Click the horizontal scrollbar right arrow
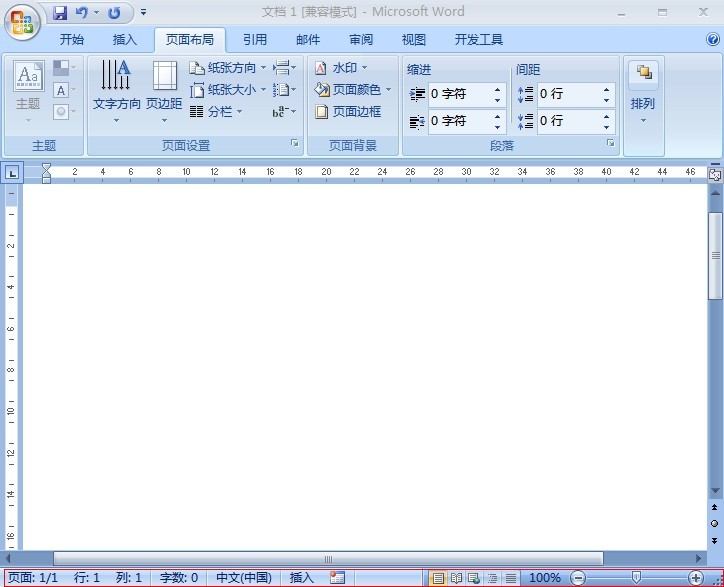The width and height of the screenshot is (724, 587). [699, 559]
